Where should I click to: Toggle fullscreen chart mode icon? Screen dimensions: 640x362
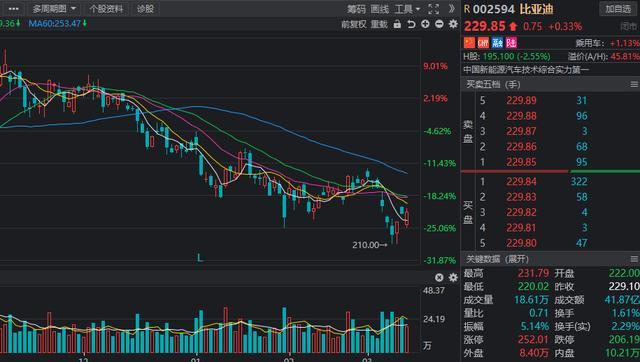(433, 9)
